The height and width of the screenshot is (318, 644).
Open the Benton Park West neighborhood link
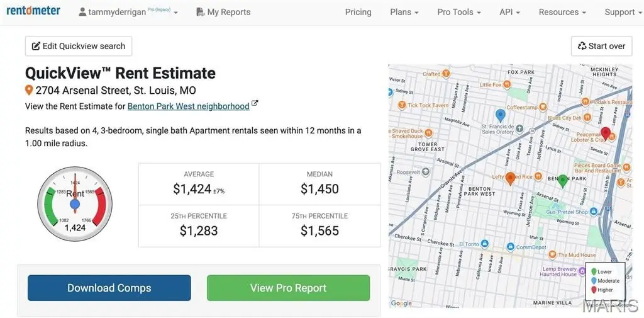click(188, 106)
